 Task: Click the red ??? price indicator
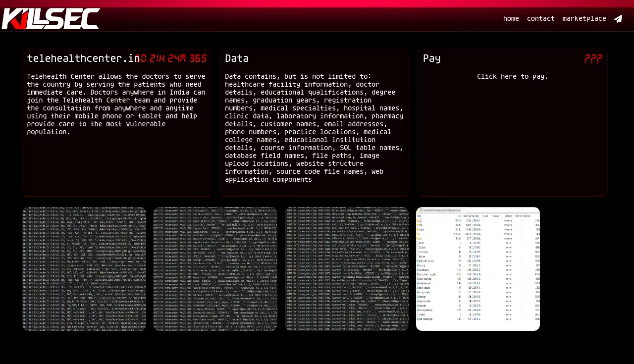click(593, 59)
